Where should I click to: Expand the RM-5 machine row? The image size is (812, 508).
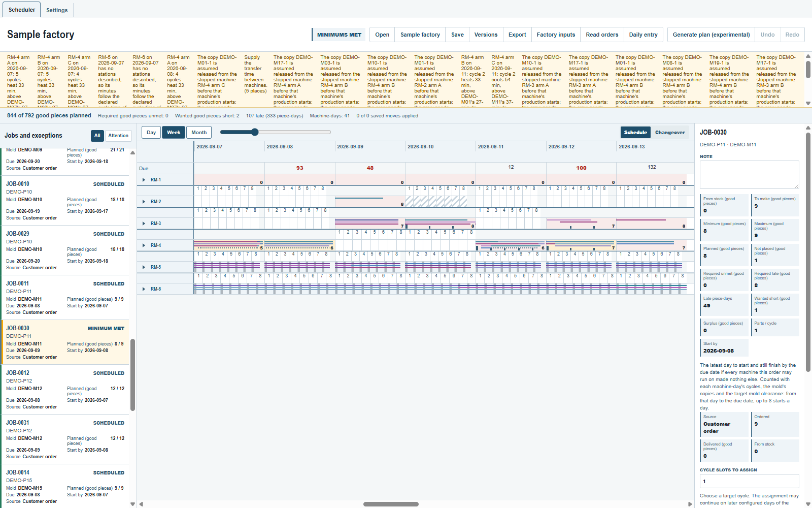click(x=144, y=267)
